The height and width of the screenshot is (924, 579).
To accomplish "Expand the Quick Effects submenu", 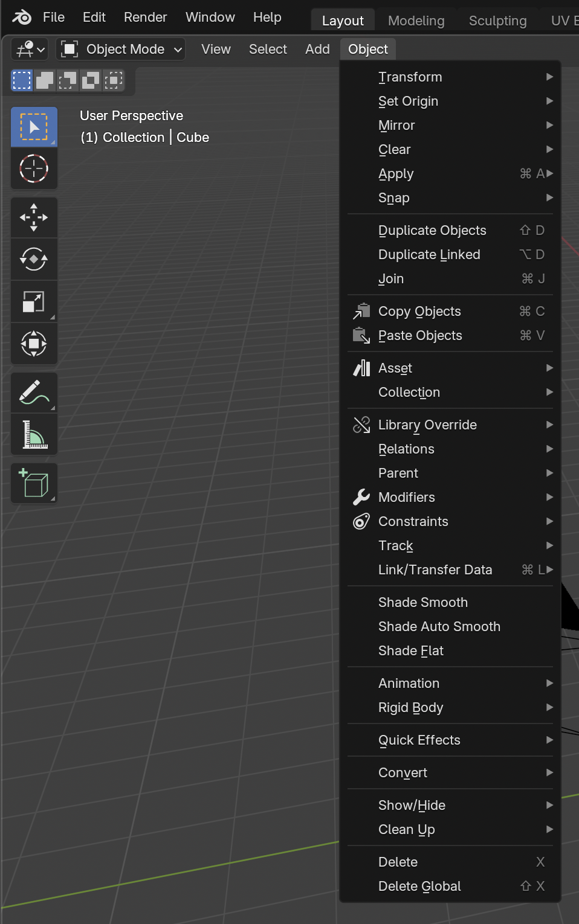I will (450, 740).
